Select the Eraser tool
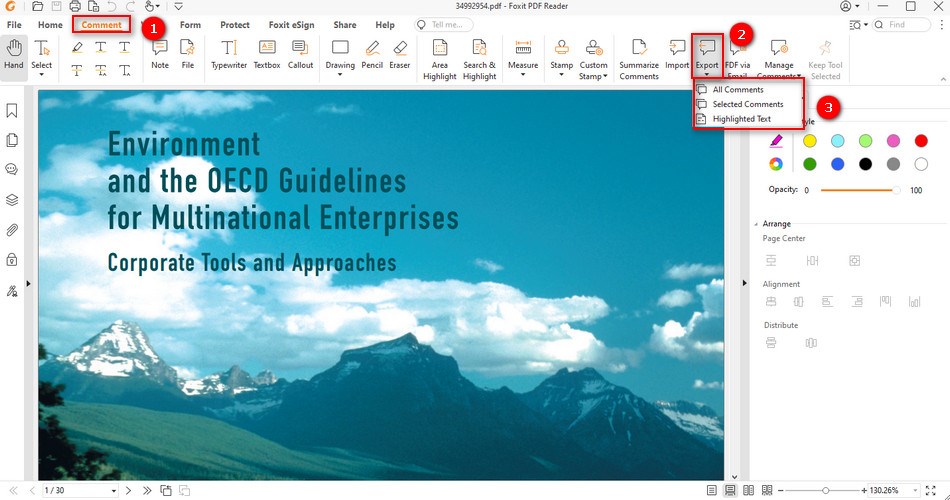 [400, 57]
